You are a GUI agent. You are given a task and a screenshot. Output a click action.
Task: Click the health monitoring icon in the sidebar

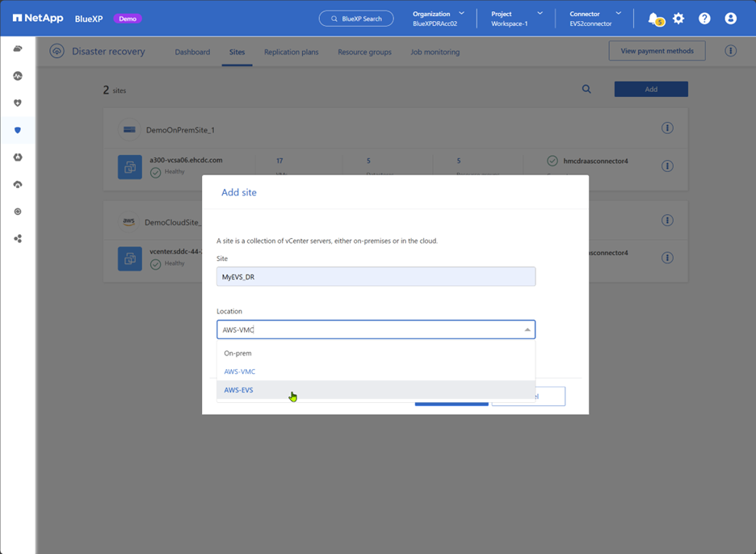coord(18,75)
